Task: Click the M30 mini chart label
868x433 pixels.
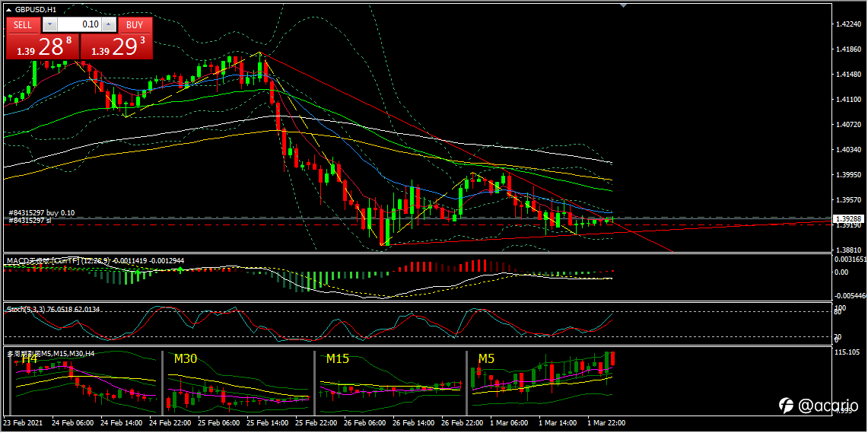Action: (186, 359)
